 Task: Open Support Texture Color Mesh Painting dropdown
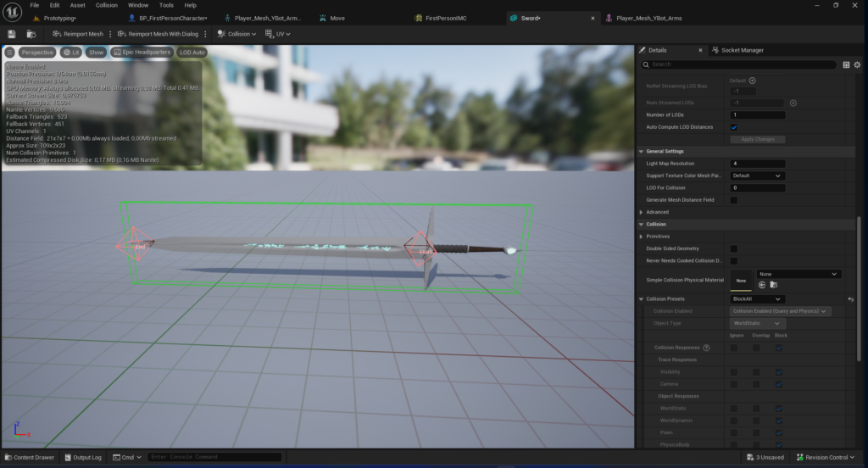[x=757, y=175]
